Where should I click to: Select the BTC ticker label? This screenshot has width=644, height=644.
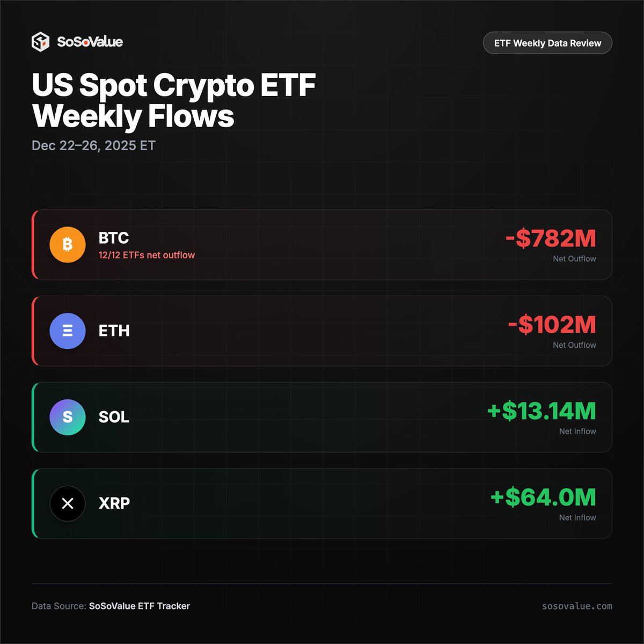coord(114,238)
